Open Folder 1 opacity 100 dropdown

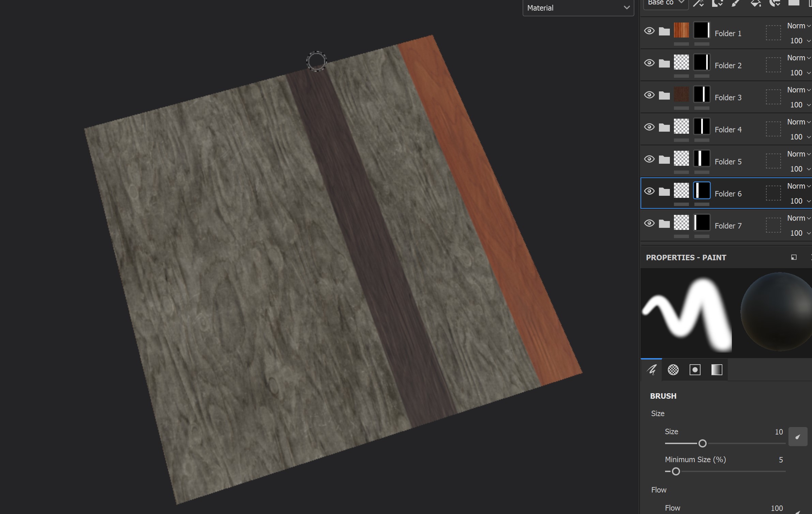coord(800,41)
